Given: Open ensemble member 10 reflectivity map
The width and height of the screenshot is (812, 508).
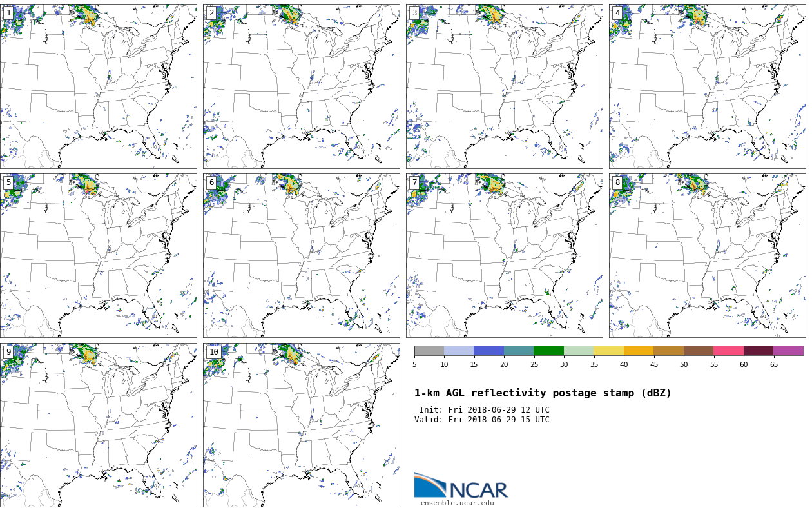Looking at the screenshot, I should [301, 425].
